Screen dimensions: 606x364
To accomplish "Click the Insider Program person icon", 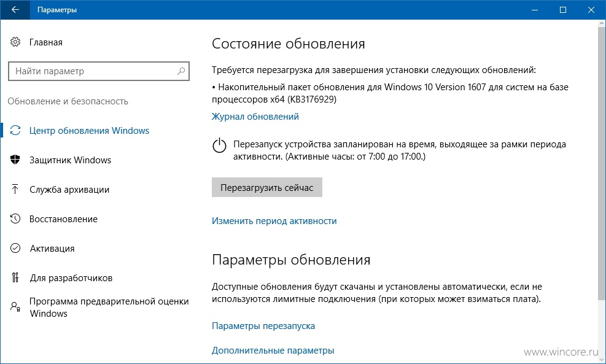I will point(15,307).
